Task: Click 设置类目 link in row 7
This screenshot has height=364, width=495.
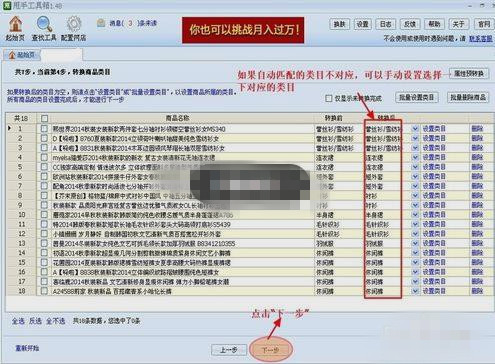Action: tap(434, 186)
